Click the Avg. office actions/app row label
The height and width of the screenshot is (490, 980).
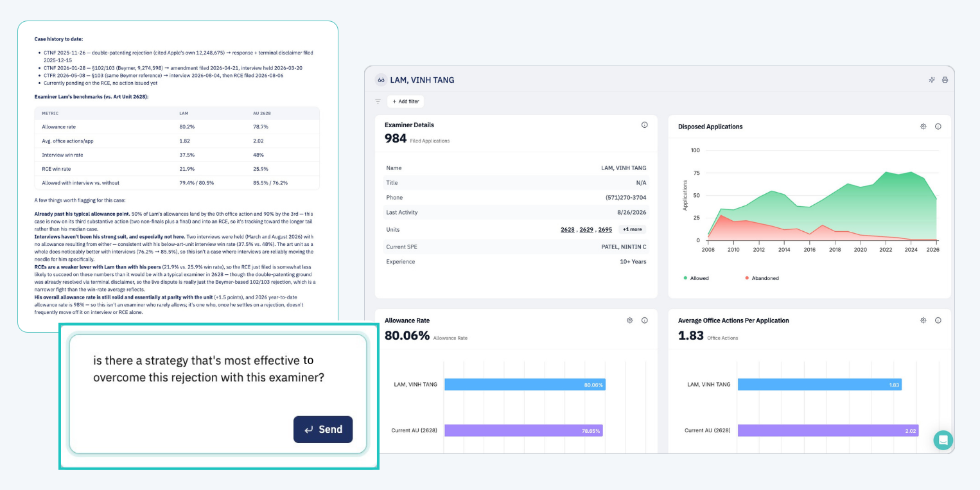pyautogui.click(x=67, y=141)
